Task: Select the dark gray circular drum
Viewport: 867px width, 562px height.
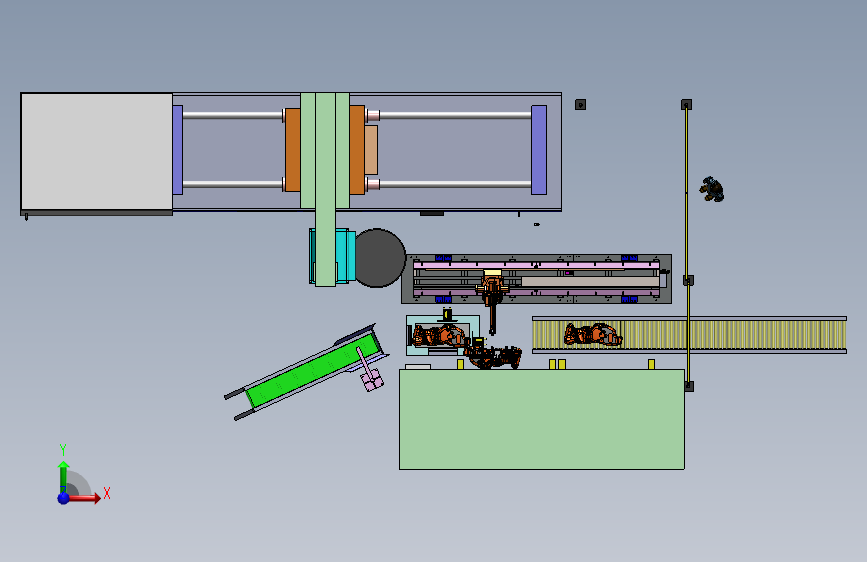Action: [x=380, y=258]
